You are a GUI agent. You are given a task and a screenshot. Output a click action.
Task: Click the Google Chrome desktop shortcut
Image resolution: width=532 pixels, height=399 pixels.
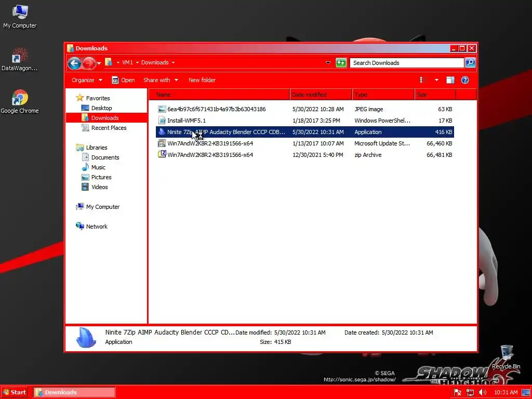[x=20, y=102]
